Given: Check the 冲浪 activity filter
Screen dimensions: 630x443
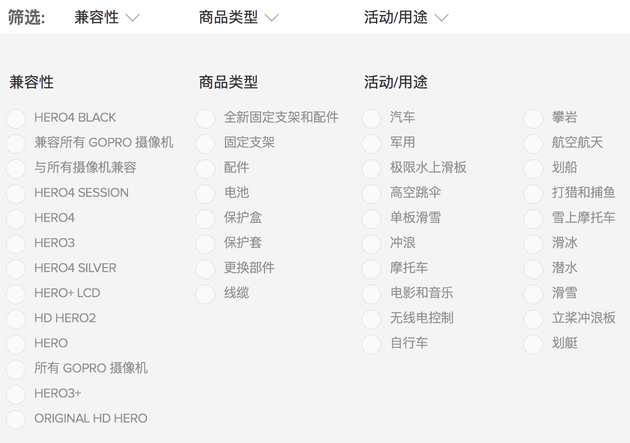Looking at the screenshot, I should tap(372, 243).
